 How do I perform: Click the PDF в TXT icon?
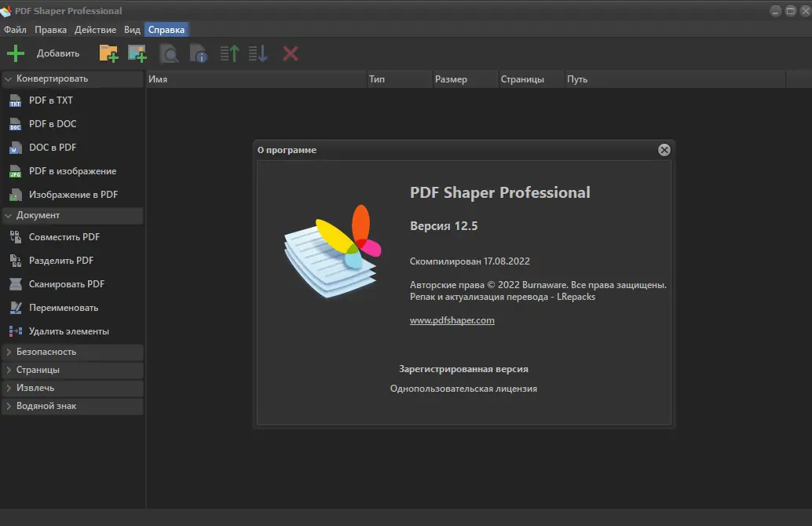tap(16, 101)
